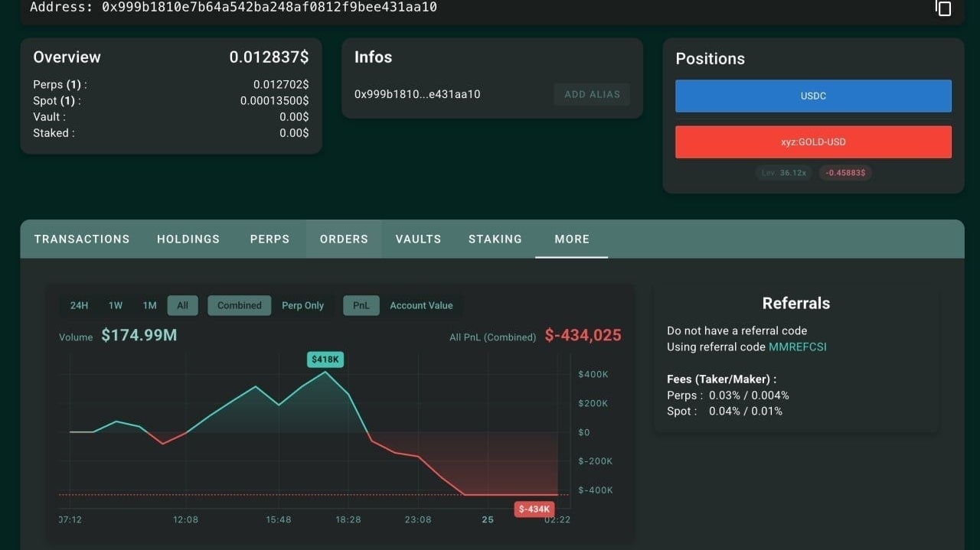Open the Staking tab
The height and width of the screenshot is (550, 980).
[x=495, y=239]
